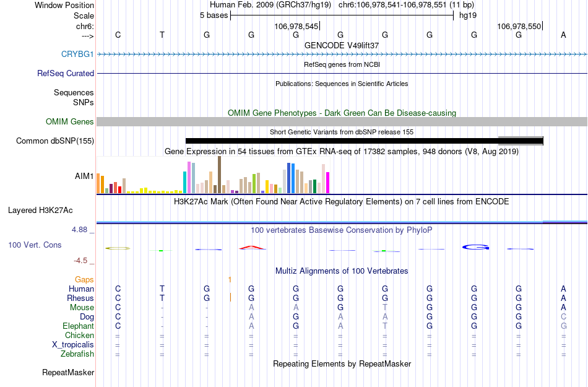Click the Elephant row base G in last column
The width and height of the screenshot is (588, 387).
563,326
